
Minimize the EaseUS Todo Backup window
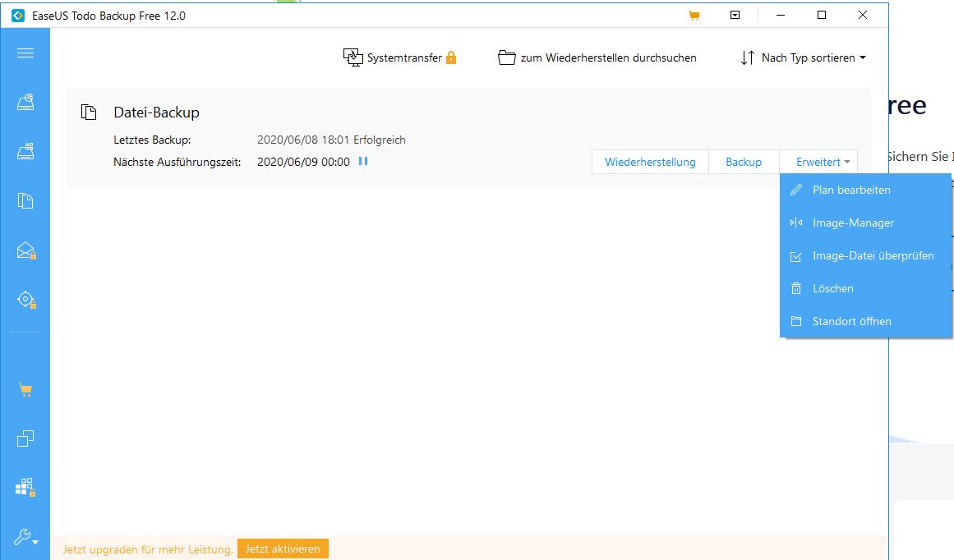[x=781, y=16]
